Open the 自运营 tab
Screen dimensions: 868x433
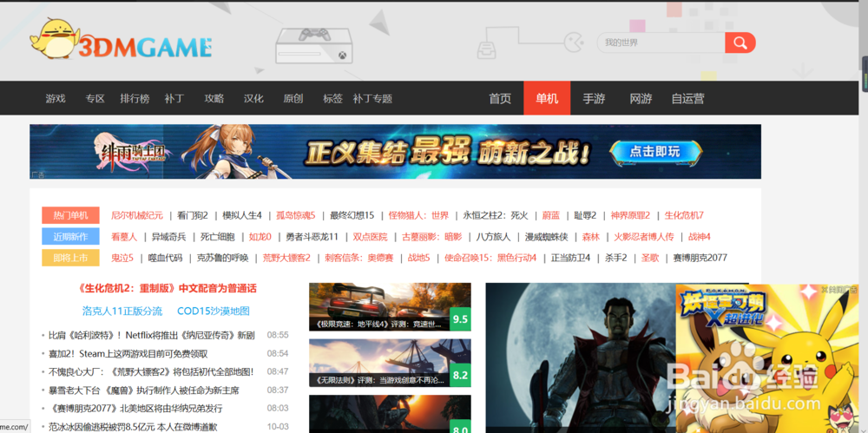point(687,99)
